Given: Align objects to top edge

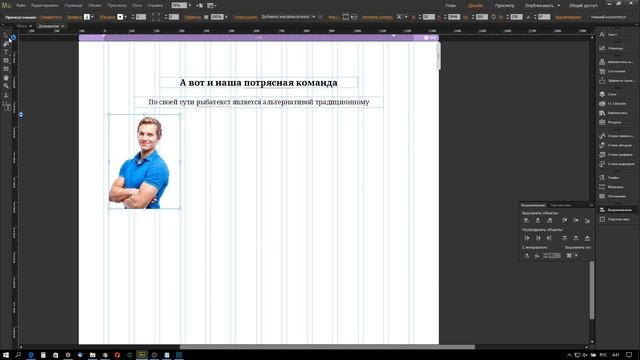Looking at the screenshot, I should (564, 220).
